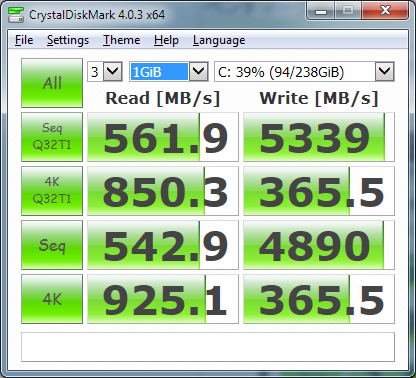
Task: Select Seq Q32T1 read result 561.9
Action: [163, 137]
